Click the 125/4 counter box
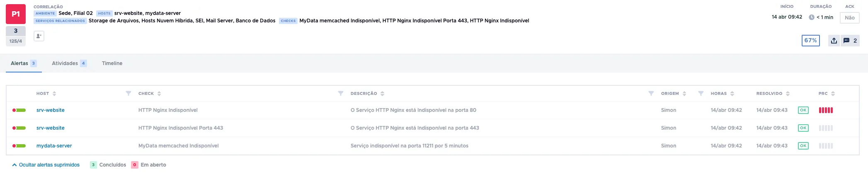The width and height of the screenshot is (868, 174). [16, 41]
